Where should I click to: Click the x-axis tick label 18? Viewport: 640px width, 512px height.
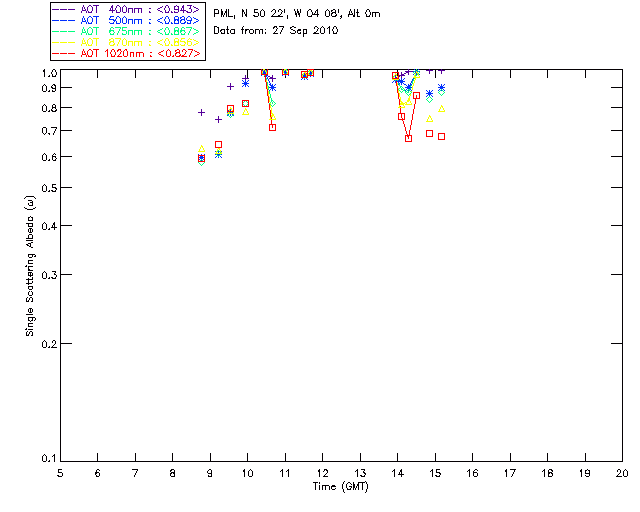[548, 473]
